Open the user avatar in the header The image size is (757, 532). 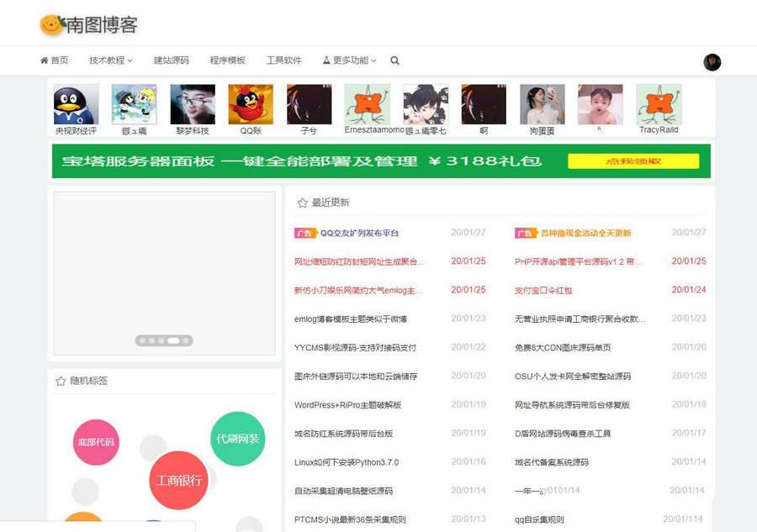[712, 61]
